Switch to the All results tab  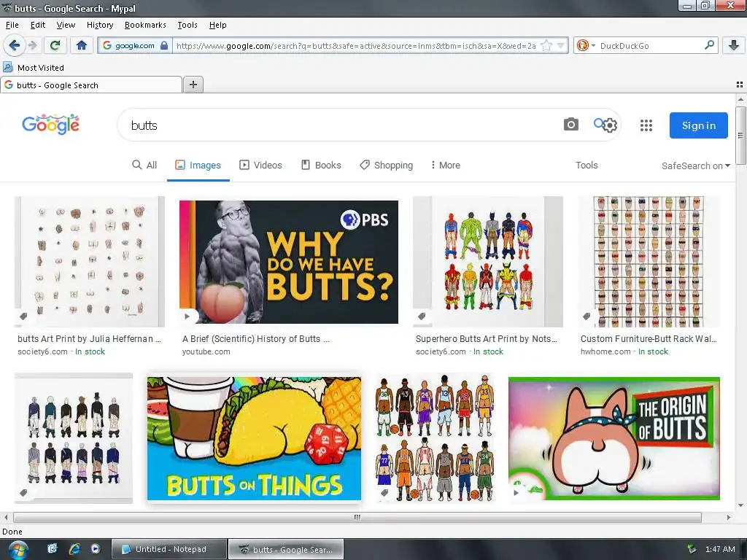(144, 165)
